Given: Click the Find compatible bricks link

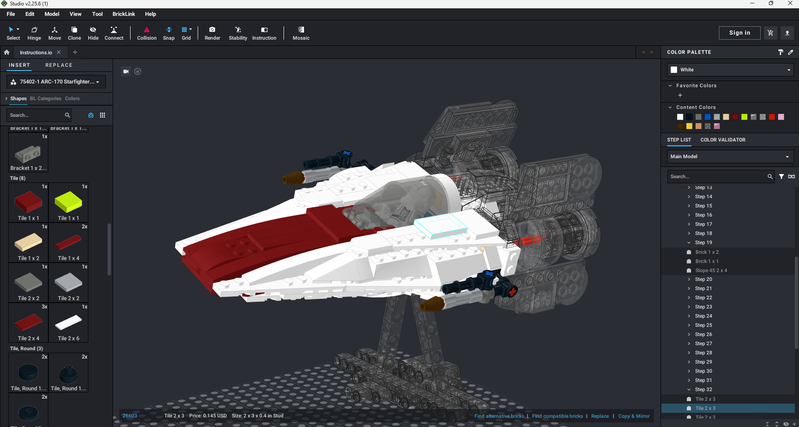Looking at the screenshot, I should [x=558, y=416].
